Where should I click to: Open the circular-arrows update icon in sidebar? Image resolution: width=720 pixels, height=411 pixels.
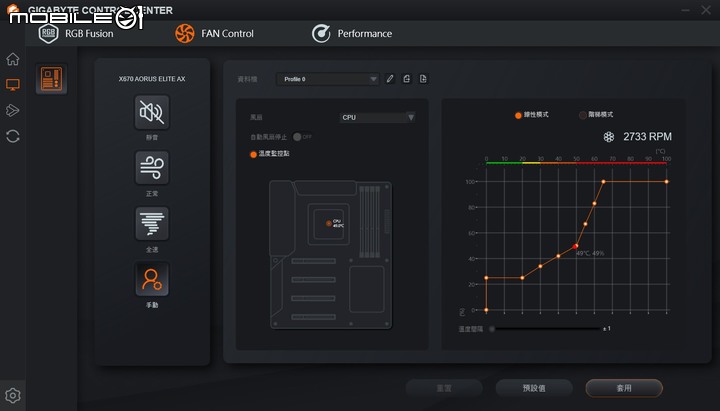click(x=12, y=136)
